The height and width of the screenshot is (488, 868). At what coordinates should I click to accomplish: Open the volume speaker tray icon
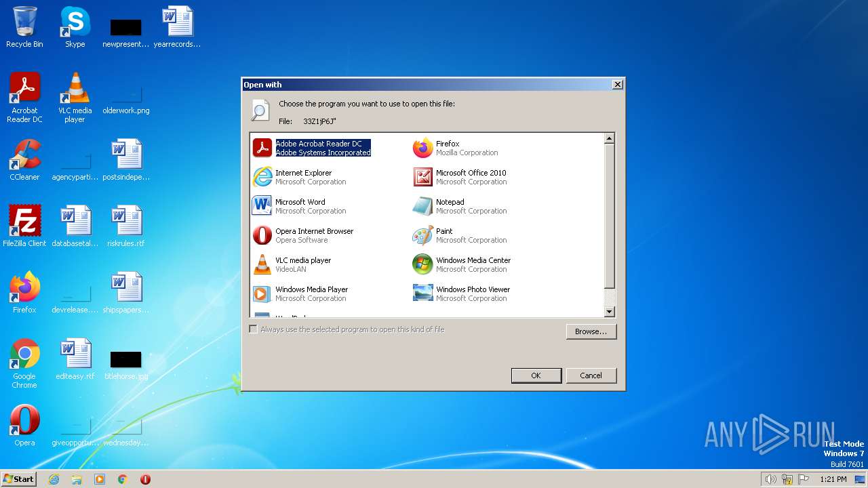click(x=771, y=479)
